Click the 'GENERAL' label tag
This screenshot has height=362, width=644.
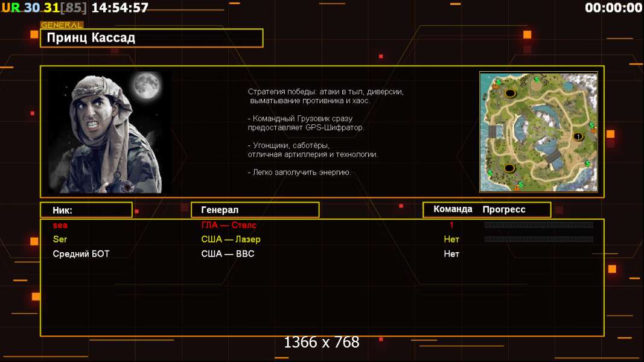[62, 25]
